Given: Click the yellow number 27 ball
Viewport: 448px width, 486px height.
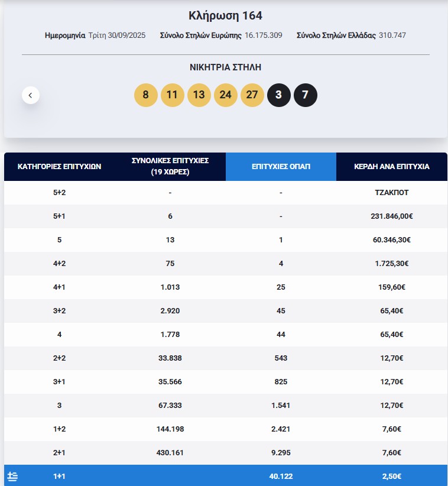Looking at the screenshot, I should tap(252, 95).
